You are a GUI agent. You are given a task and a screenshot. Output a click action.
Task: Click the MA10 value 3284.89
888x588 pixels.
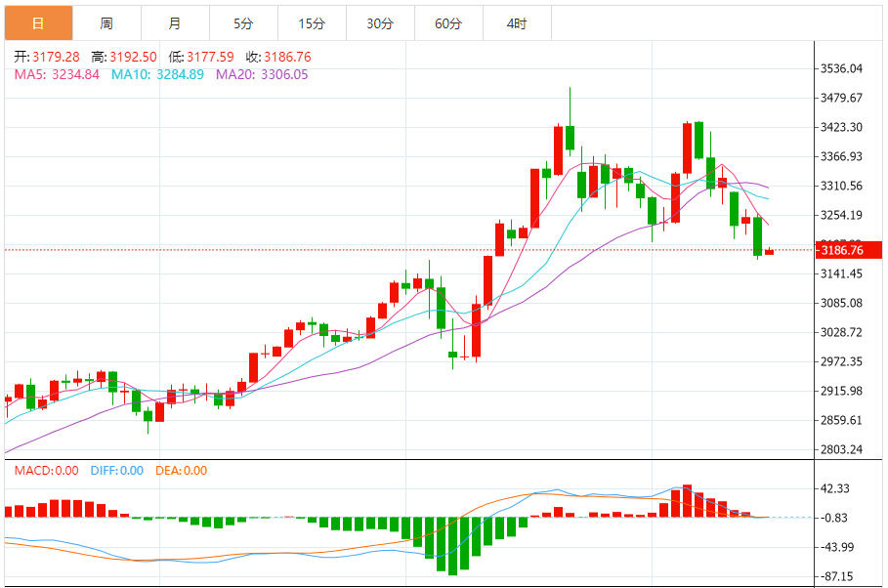[180, 75]
